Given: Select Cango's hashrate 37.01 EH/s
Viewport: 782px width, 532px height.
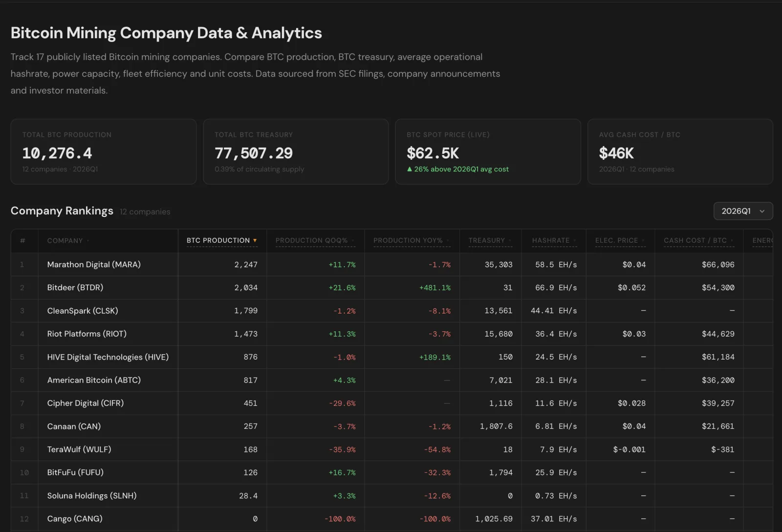Looking at the screenshot, I should (554, 519).
